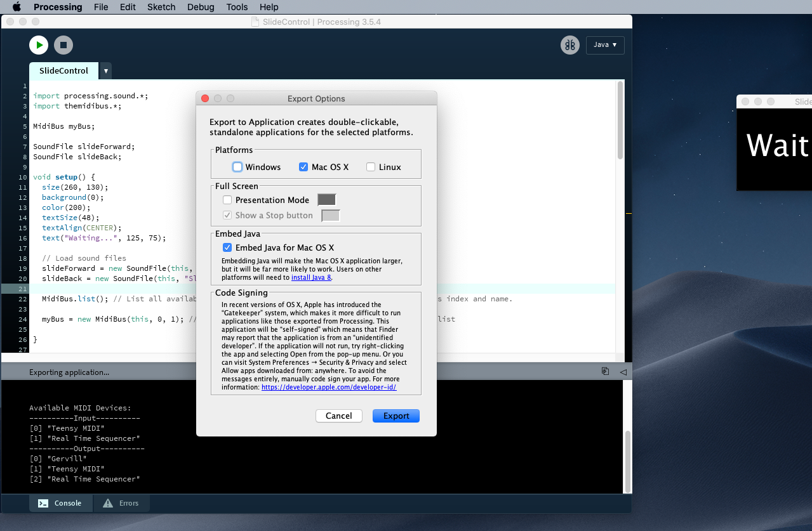Click the line "import themidibus.*;"

click(x=77, y=106)
